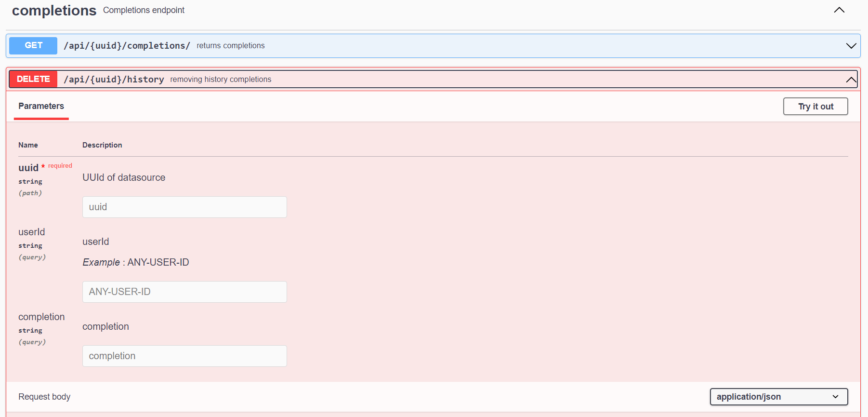Screen dimensions: 868x417
Task: Click the Request body label
Action: 44,397
